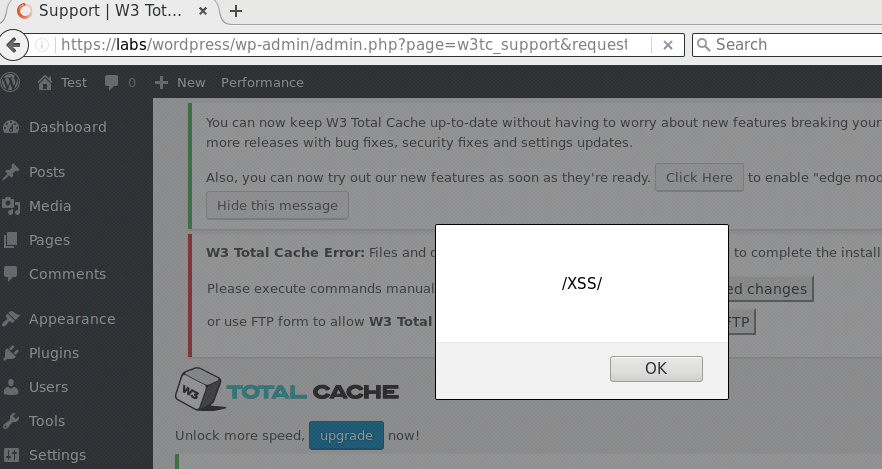Open the comments bubble in the admin bar

click(119, 83)
